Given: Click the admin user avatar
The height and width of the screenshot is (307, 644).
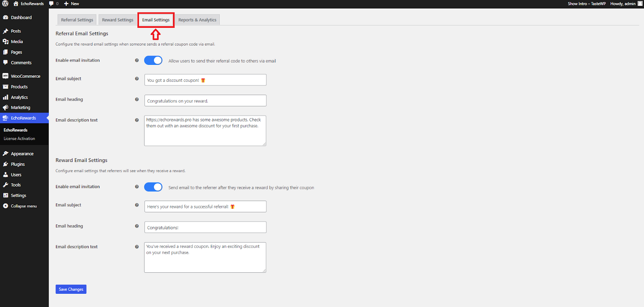Looking at the screenshot, I should pyautogui.click(x=640, y=4).
